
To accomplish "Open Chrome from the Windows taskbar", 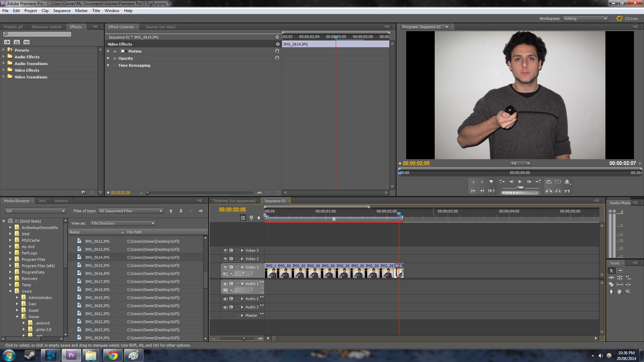I will pyautogui.click(x=113, y=355).
